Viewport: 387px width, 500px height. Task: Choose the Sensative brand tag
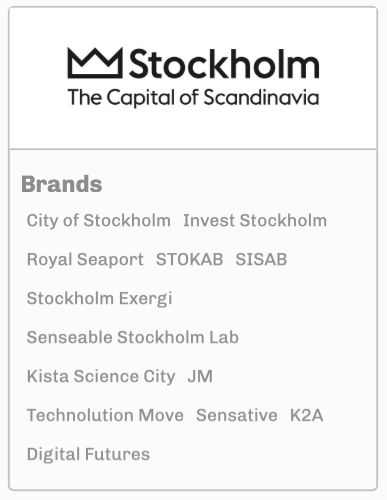tap(237, 415)
